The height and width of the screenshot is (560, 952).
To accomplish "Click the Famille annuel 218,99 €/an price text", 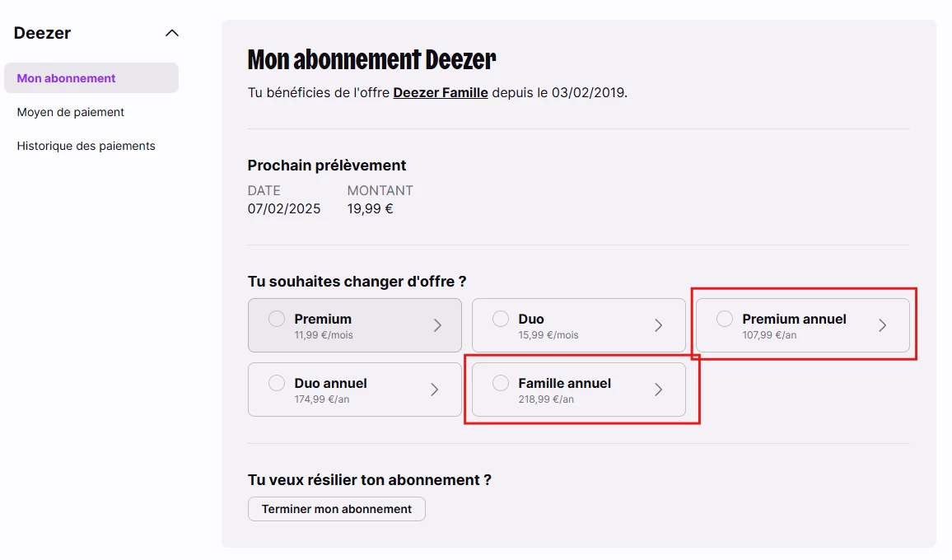I will click(546, 399).
